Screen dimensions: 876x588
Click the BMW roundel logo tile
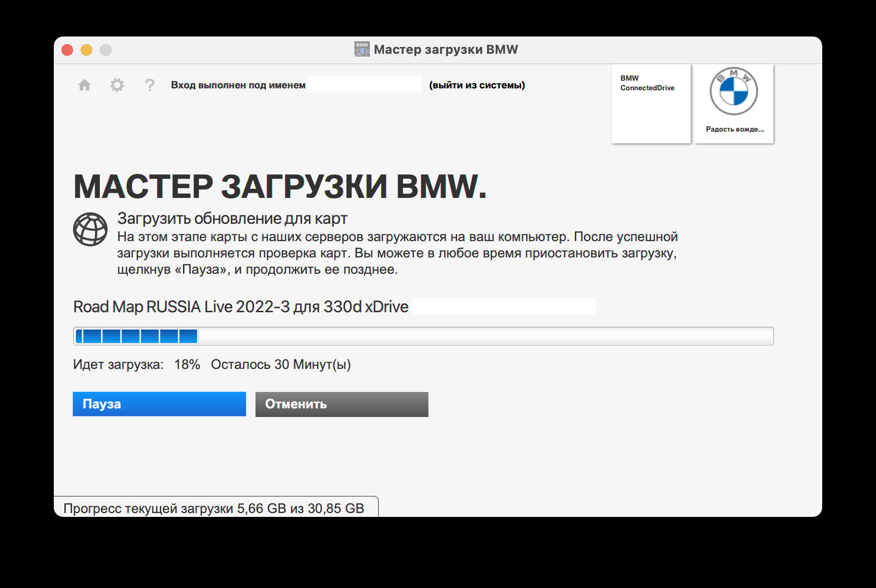pos(734,104)
